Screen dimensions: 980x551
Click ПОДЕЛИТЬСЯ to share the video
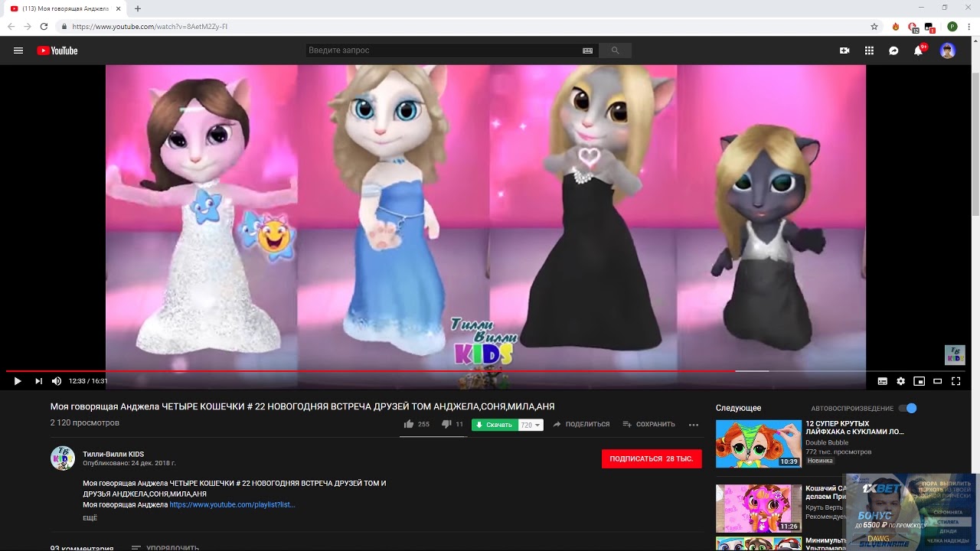coord(581,424)
